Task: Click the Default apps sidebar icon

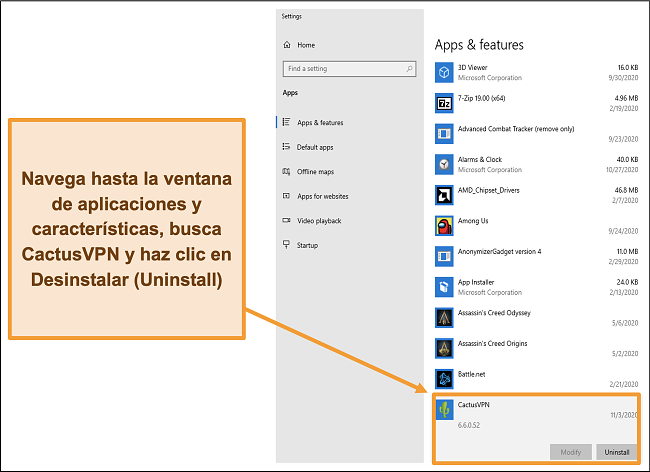Action: click(286, 146)
